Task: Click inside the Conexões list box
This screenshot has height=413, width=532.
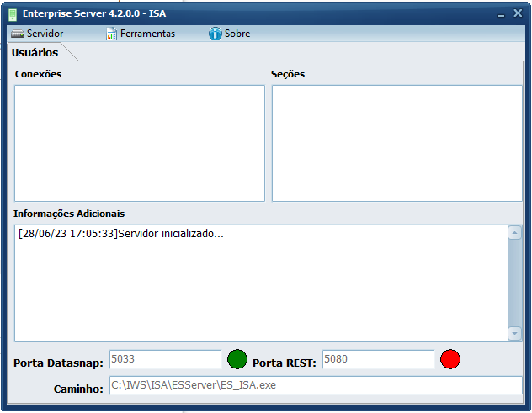Action: coord(139,143)
